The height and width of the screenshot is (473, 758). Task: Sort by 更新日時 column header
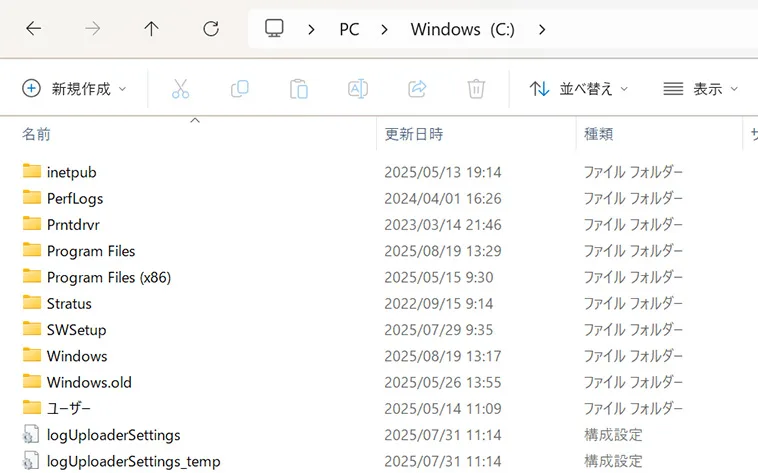(x=413, y=134)
